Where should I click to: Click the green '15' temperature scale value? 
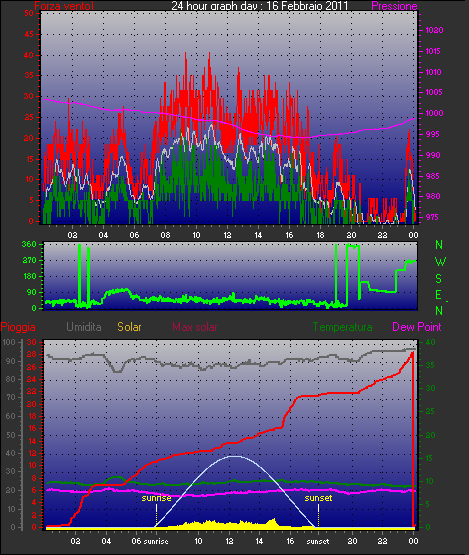(x=429, y=458)
